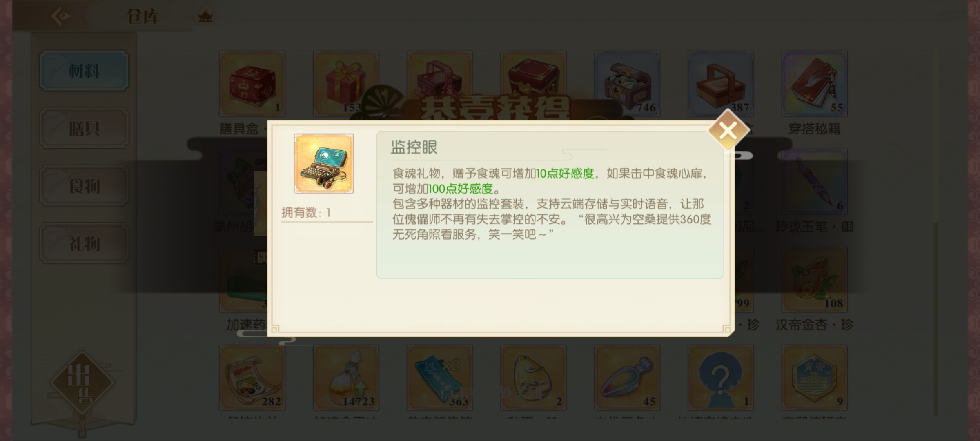Select the red gift box with 153
Viewport: 980px width, 441px height.
346,84
